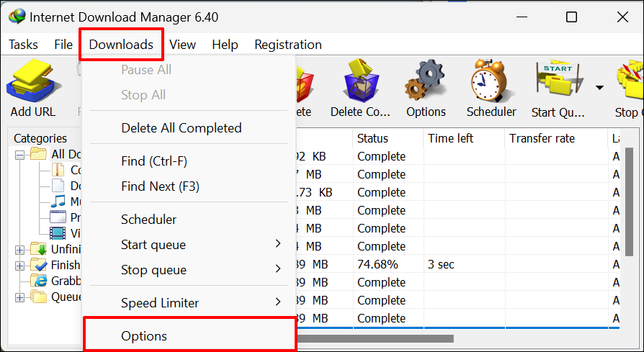
Task: Open Options via the gears toolbar icon
Action: [x=426, y=81]
